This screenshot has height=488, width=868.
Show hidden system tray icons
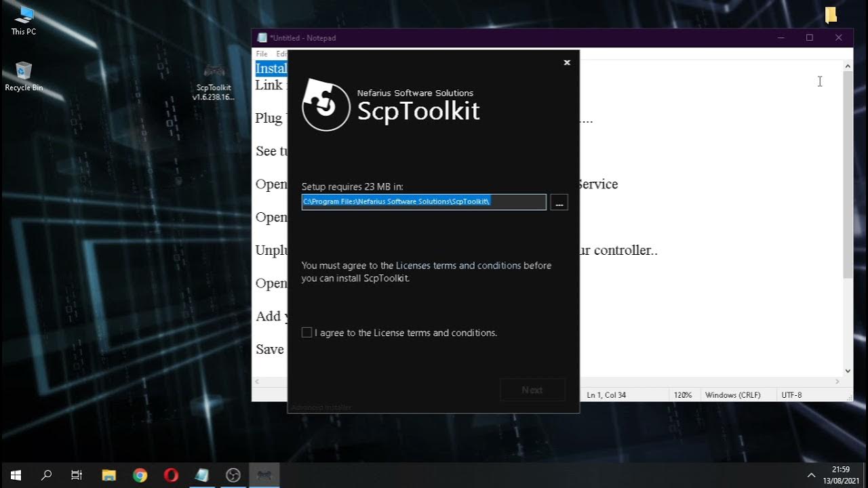pos(811,475)
